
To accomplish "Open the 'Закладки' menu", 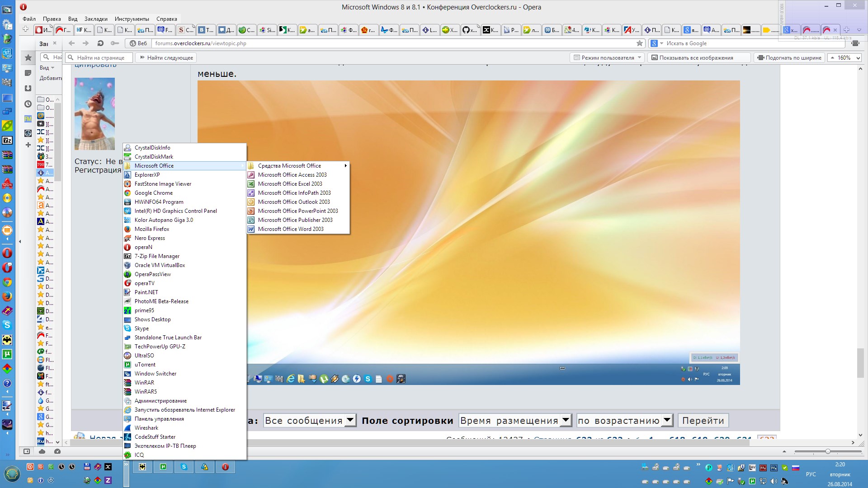I will point(96,19).
